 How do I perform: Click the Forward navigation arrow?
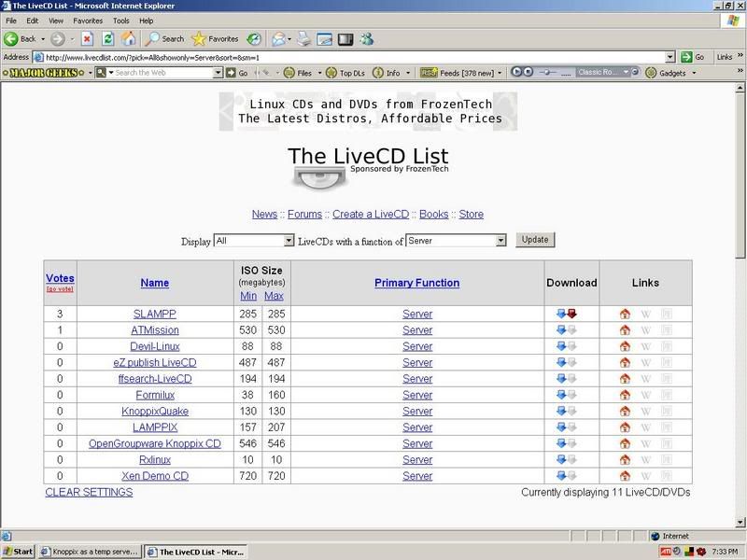pyautogui.click(x=58, y=39)
